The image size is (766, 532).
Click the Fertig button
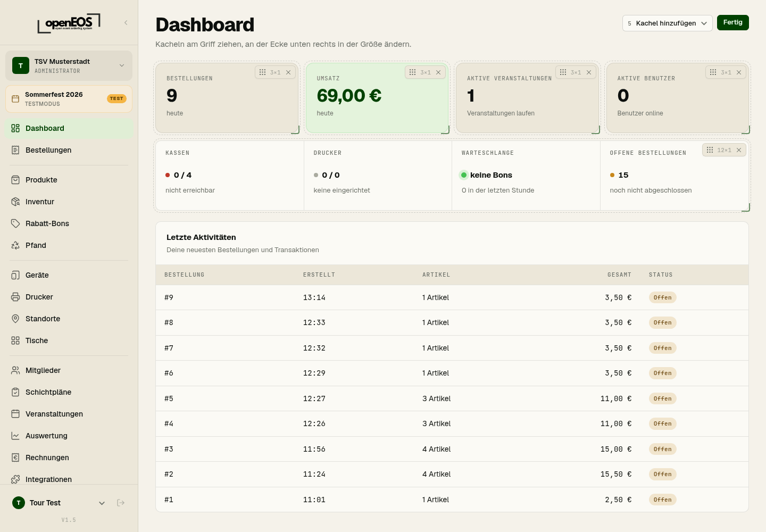pyautogui.click(x=732, y=22)
